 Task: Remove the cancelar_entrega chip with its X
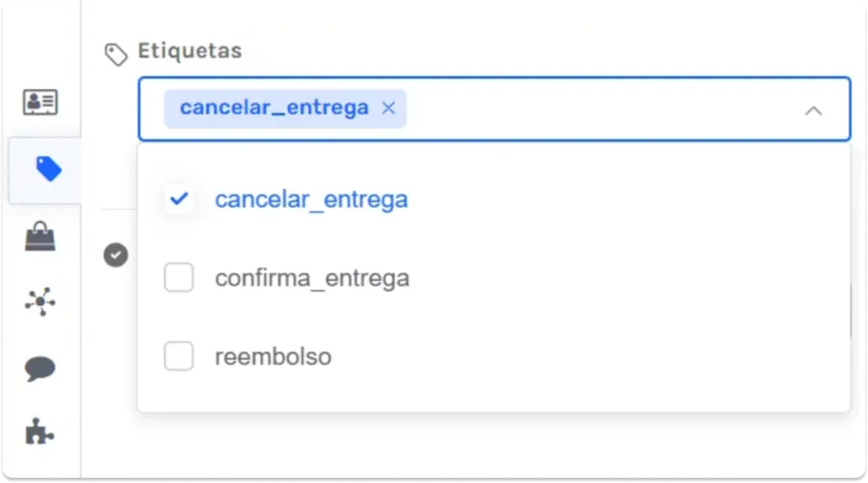tap(388, 108)
